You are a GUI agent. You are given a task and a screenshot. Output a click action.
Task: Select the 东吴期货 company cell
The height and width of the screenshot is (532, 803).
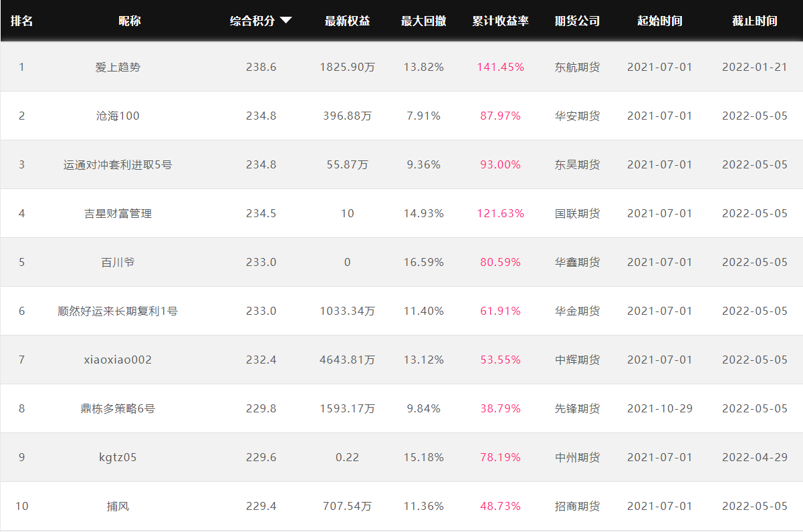click(x=577, y=164)
